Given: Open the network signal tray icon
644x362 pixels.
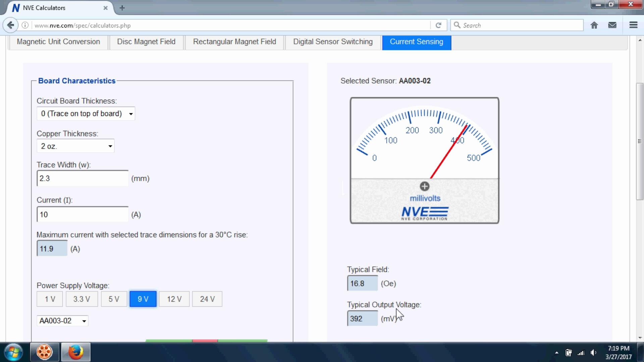Looking at the screenshot, I should [581, 353].
